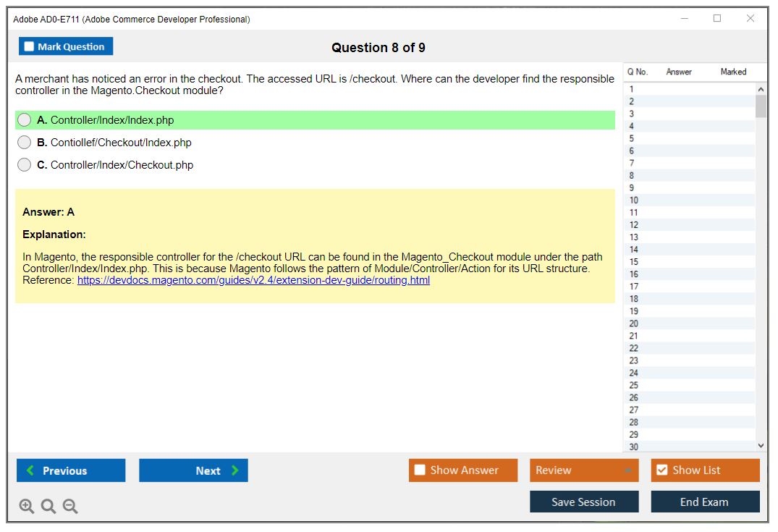The height and width of the screenshot is (532, 778).
Task: Select answer B radio button
Action: tap(25, 143)
